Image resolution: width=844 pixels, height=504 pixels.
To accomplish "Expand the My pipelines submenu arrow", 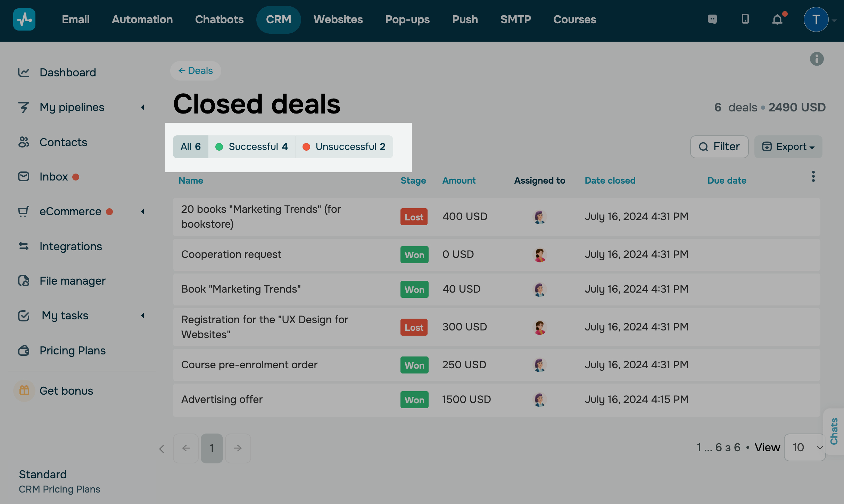I will pos(142,108).
